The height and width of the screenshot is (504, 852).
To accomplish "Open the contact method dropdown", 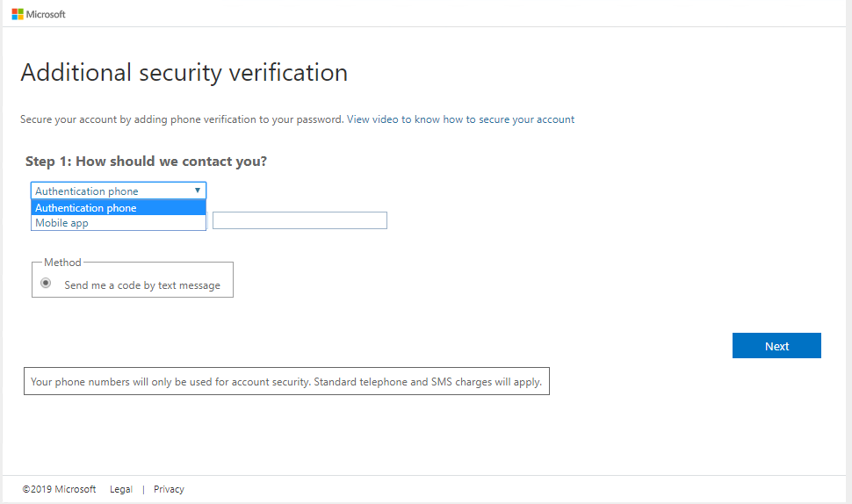I will (x=119, y=191).
